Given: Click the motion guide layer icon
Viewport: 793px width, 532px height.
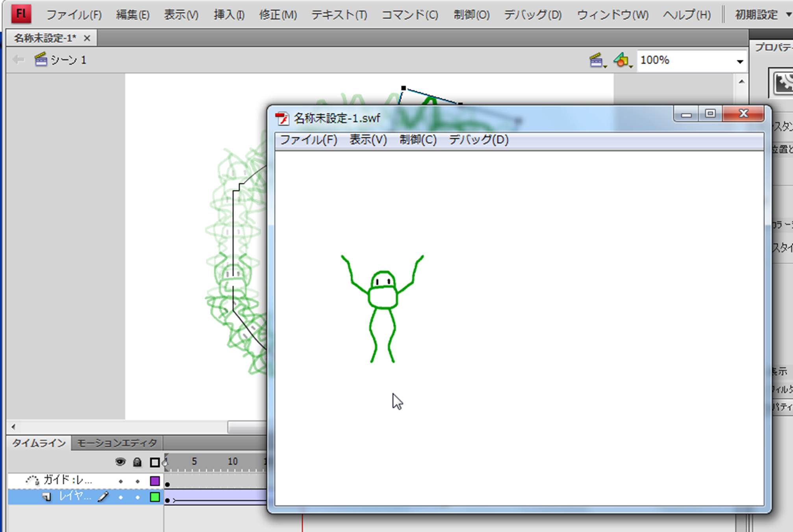Looking at the screenshot, I should [x=32, y=480].
